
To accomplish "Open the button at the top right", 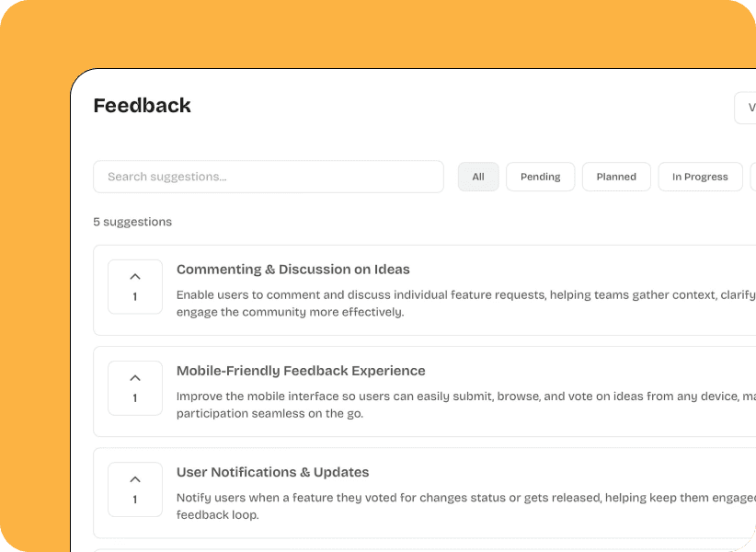I will click(x=749, y=107).
